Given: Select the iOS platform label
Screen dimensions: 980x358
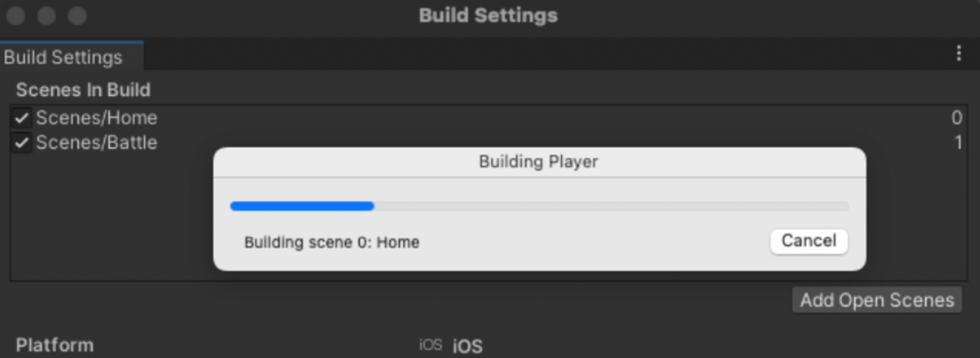Looking at the screenshot, I should click(467, 347).
